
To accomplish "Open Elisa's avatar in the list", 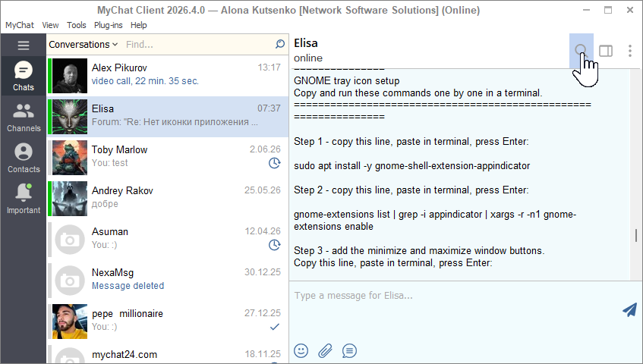I will click(70, 117).
